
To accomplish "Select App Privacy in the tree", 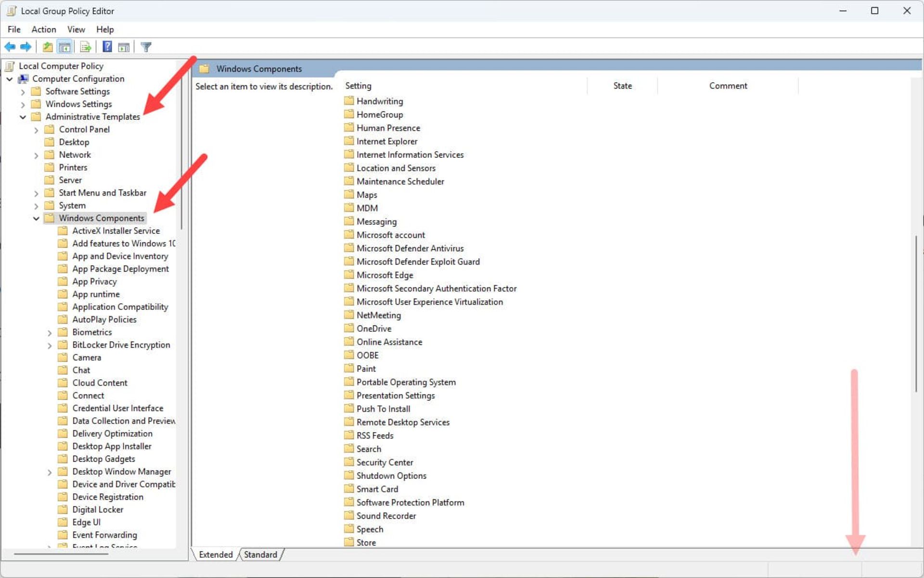I will (x=94, y=282).
